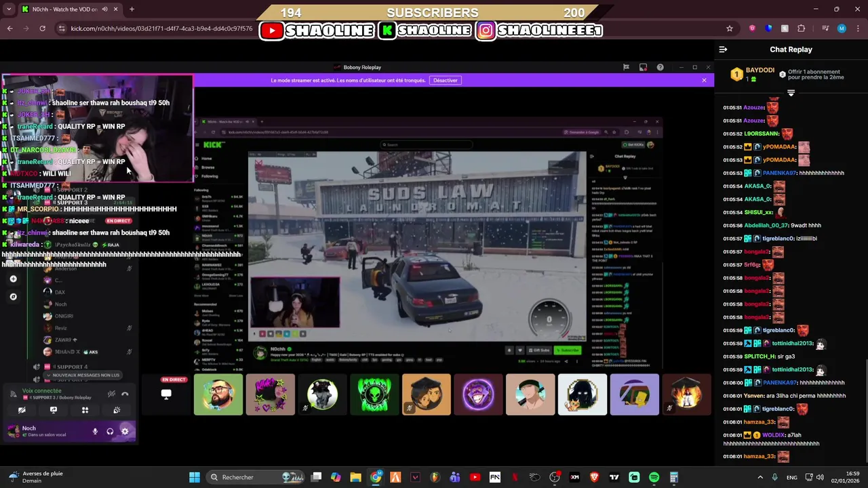
Task: Click the pink uBlock-style extension icon
Action: (x=752, y=28)
